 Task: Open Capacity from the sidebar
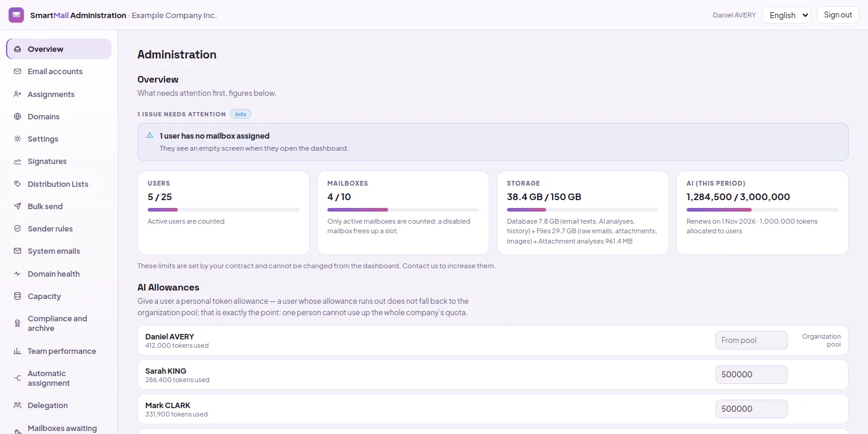[59, 297]
